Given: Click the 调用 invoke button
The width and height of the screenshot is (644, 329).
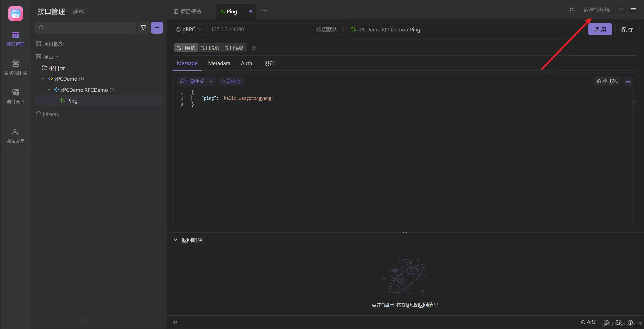Looking at the screenshot, I should pyautogui.click(x=600, y=29).
